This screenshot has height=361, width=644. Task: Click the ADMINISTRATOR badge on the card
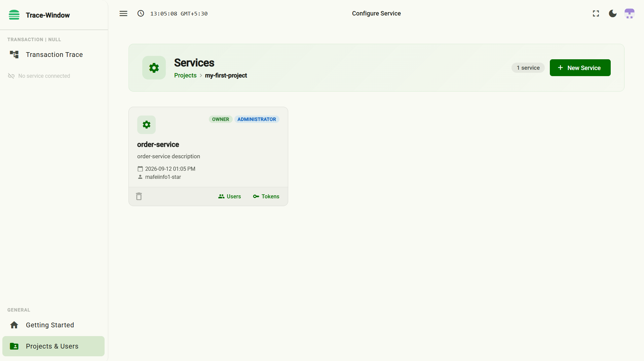click(257, 119)
